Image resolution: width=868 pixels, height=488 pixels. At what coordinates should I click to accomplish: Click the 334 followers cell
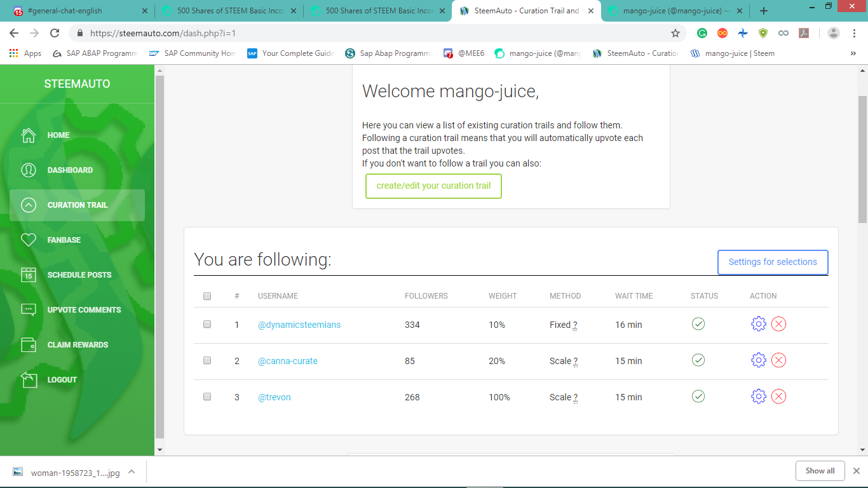point(412,325)
